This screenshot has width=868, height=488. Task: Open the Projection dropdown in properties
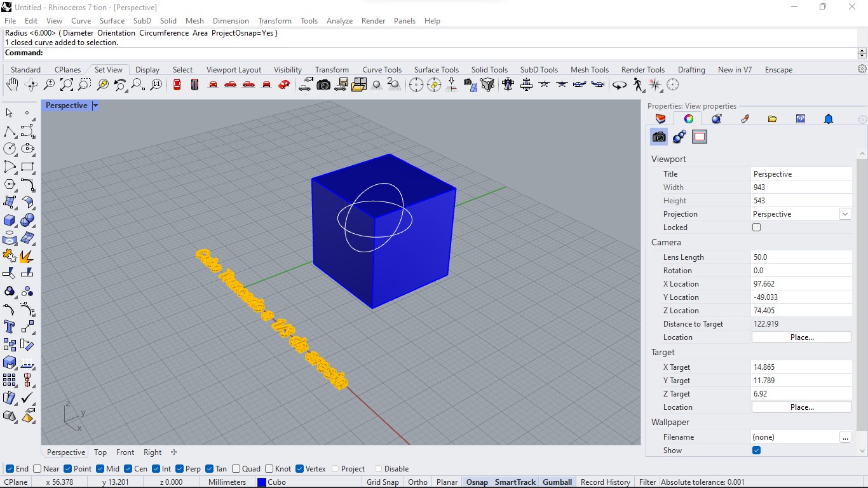point(845,214)
